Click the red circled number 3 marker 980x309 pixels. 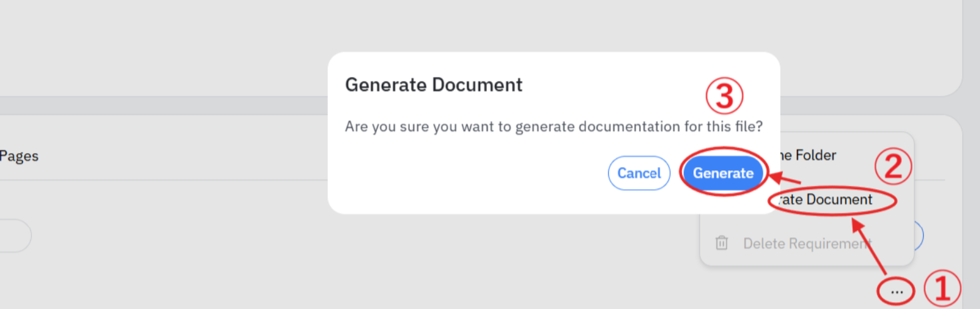coord(724,96)
